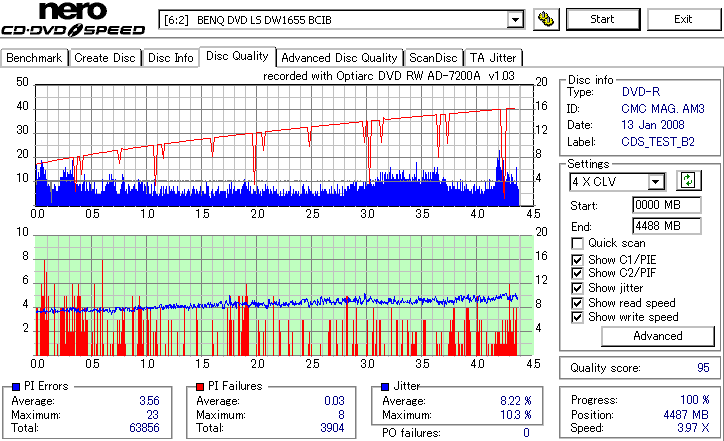This screenshot has height=441, width=724.
Task: Click the green refresh icon in Settings
Action: point(688,181)
